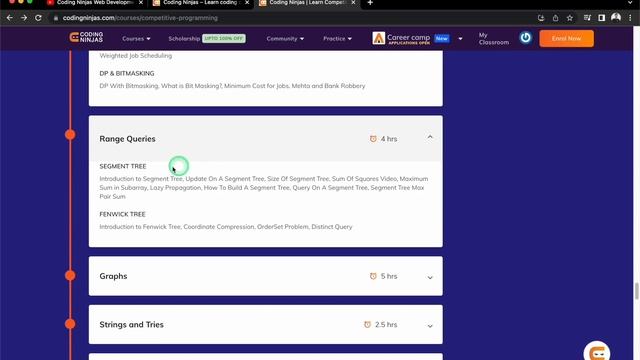Click the Weighted Job Scheduling text
Screen dimensions: 640x360
[x=136, y=56]
